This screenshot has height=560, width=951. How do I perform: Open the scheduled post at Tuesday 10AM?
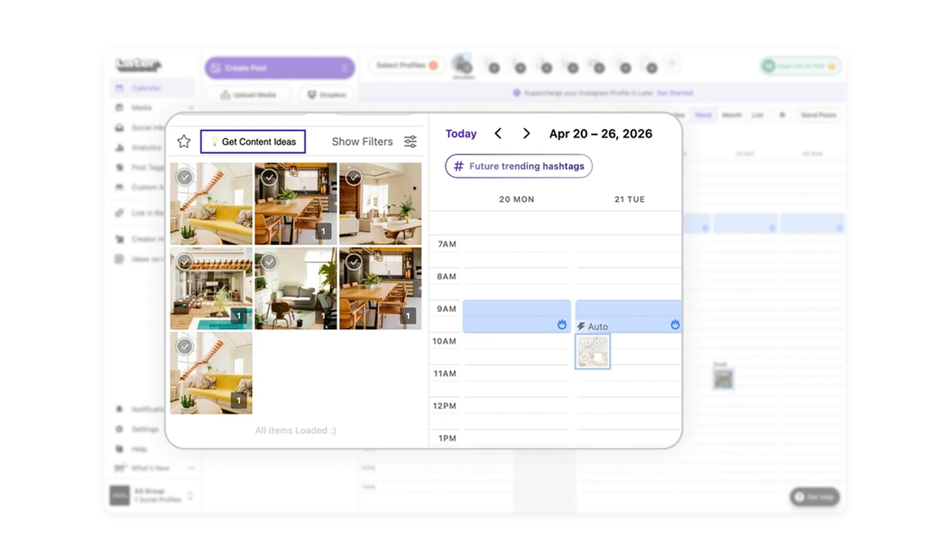[593, 351]
